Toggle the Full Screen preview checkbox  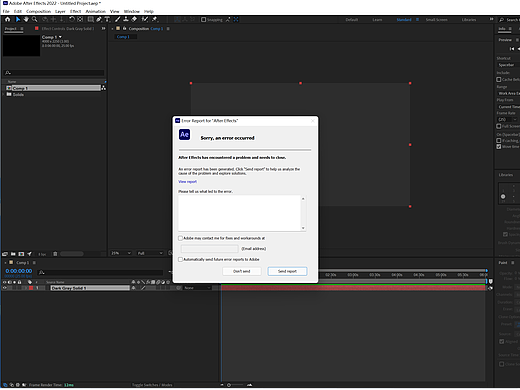[499, 126]
